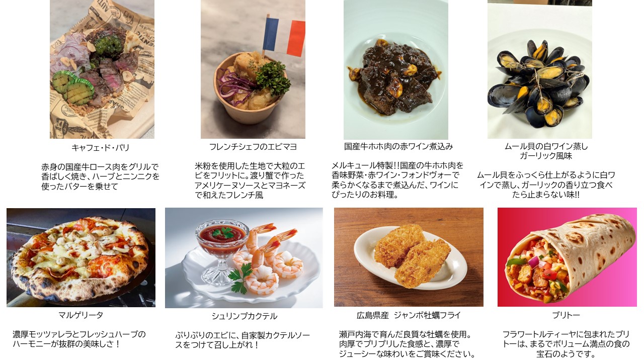Image resolution: width=644 pixels, height=362 pixels.
Task: Click the fried oyster plate photo
Action: [x=409, y=257]
